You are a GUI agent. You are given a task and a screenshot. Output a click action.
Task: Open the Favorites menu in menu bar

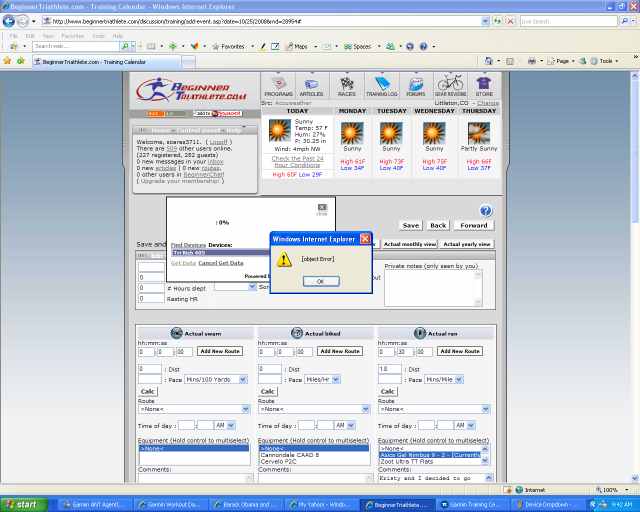point(72,36)
